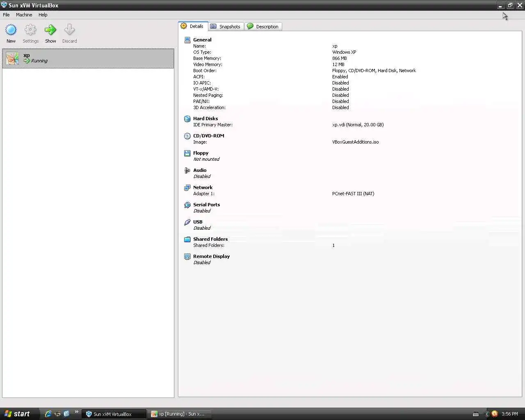
Task: Click the 'Windows XP' OS Type value
Action: pos(344,52)
